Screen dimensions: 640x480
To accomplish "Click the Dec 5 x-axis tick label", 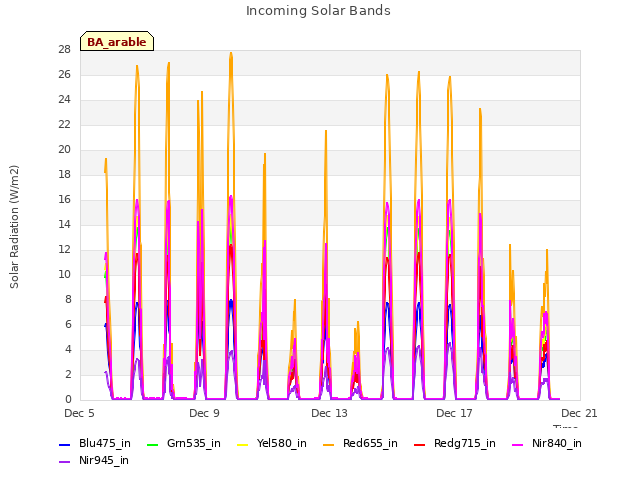I will 79,413.
